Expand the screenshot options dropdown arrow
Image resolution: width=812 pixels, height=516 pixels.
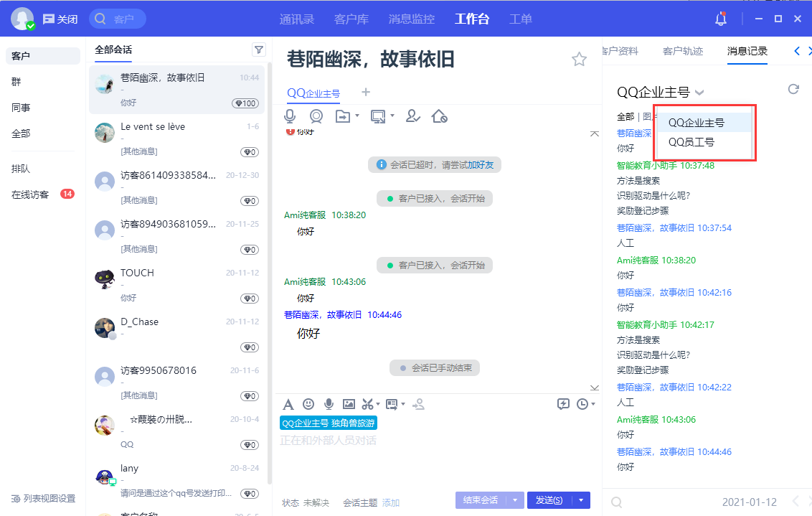(x=378, y=404)
